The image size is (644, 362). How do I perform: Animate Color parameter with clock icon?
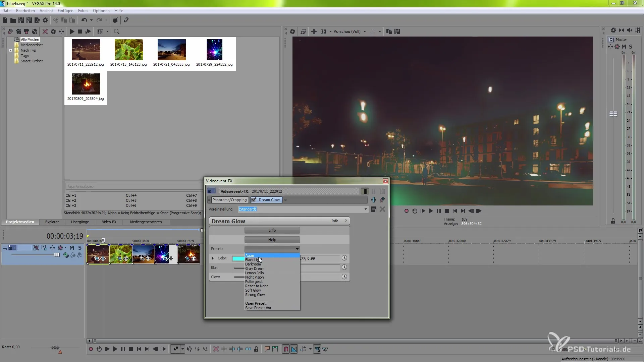click(x=344, y=258)
